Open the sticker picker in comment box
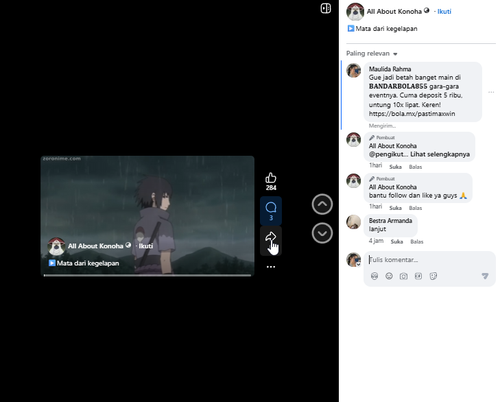500x402 pixels. click(433, 276)
